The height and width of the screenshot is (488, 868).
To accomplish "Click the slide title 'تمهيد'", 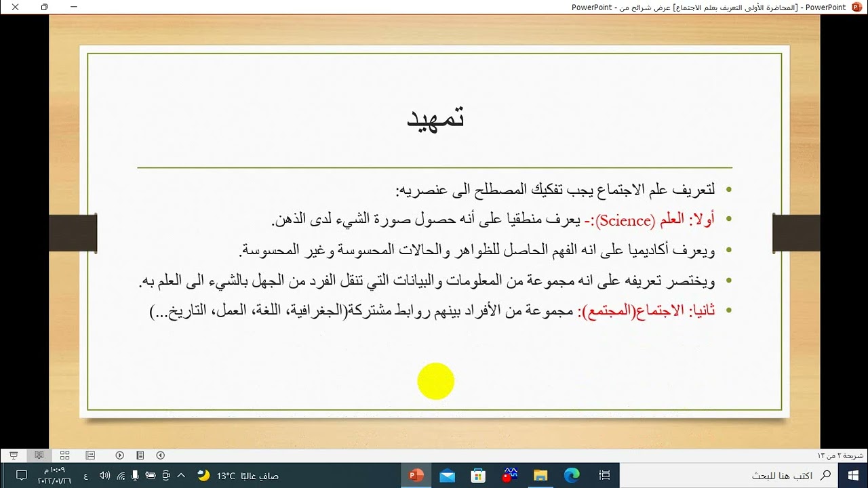I will tap(435, 117).
